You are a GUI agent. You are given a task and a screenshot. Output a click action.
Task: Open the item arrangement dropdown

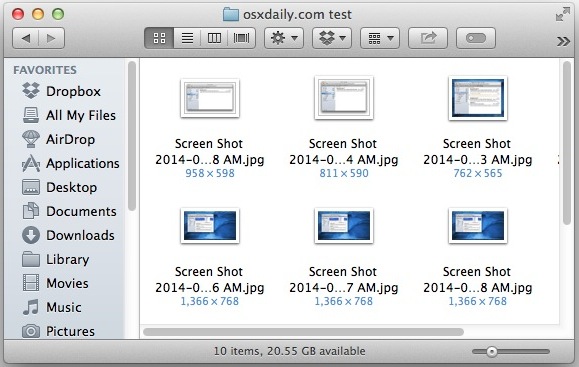point(380,38)
